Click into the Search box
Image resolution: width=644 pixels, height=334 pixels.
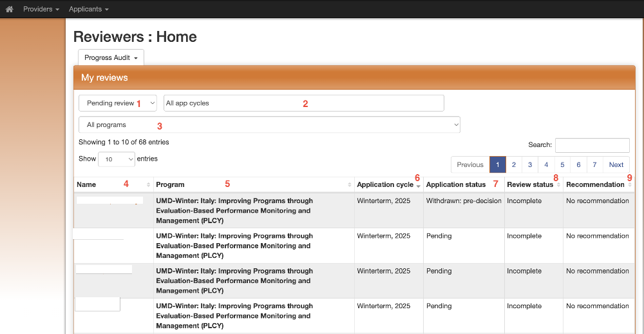[592, 145]
